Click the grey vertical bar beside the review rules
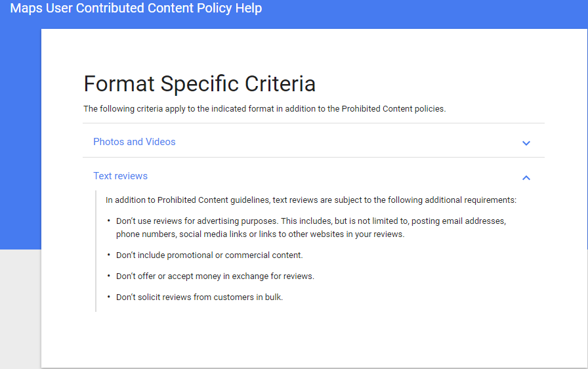 click(96, 251)
